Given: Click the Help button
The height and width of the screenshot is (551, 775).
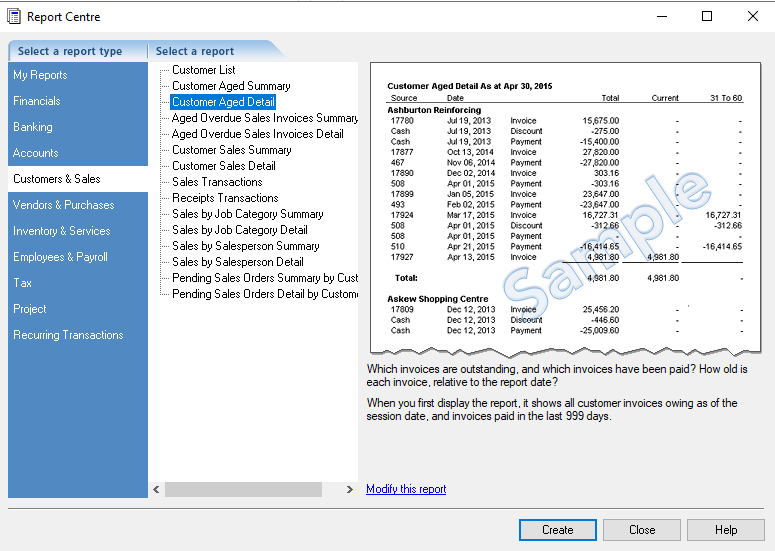Looking at the screenshot, I should [x=725, y=530].
